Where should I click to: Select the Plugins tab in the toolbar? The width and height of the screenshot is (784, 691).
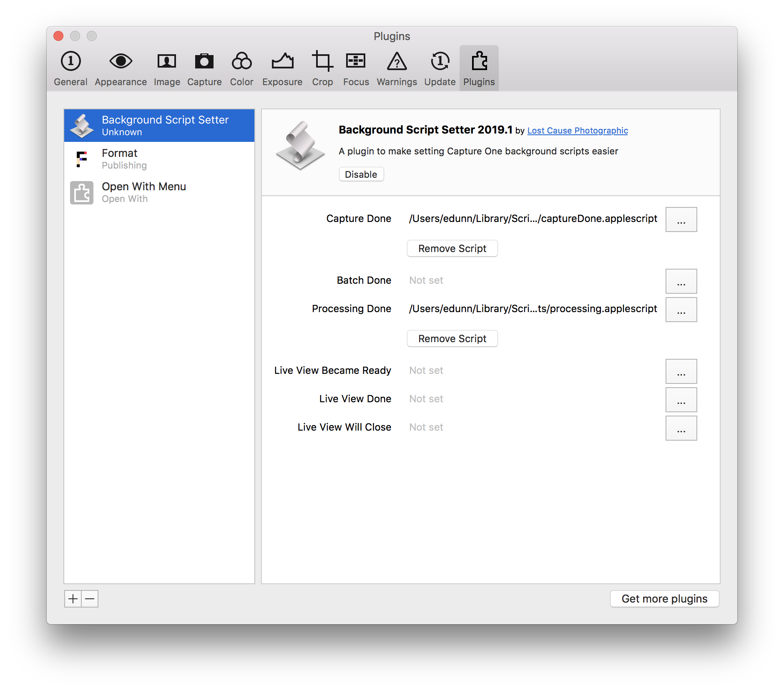(x=479, y=68)
